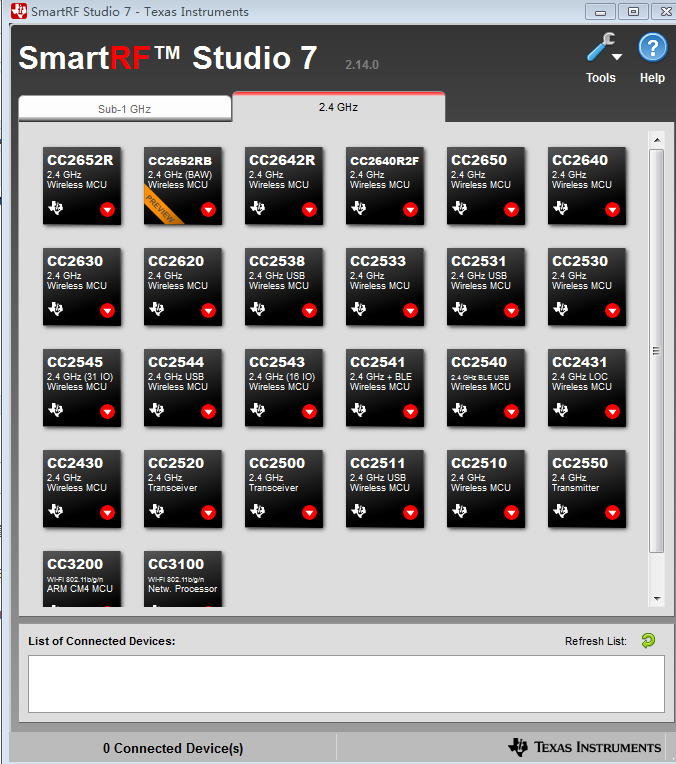Select the CC3200 WiFi MCU tile
The height and width of the screenshot is (764, 676).
coord(82,579)
